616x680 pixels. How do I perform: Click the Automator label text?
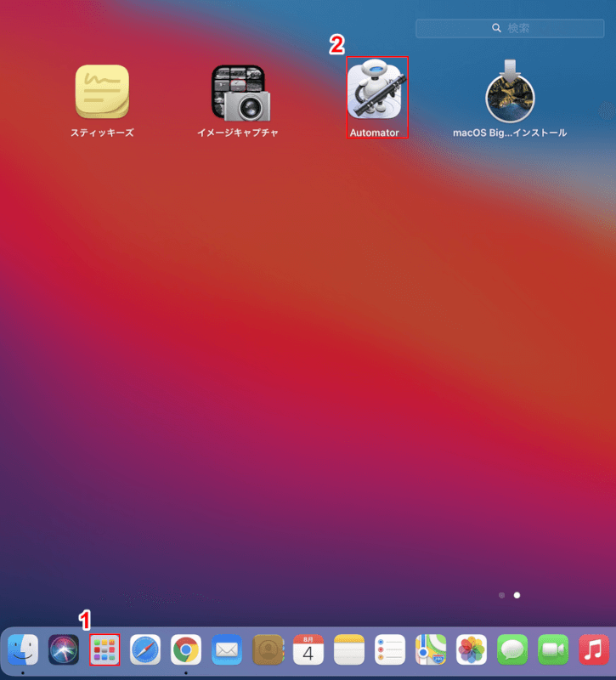click(375, 133)
